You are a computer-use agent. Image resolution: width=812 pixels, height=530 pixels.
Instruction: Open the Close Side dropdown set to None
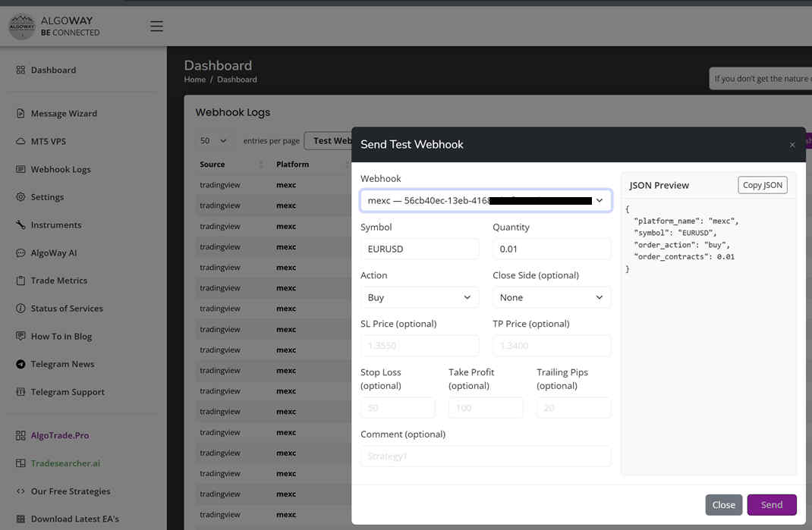click(x=552, y=296)
